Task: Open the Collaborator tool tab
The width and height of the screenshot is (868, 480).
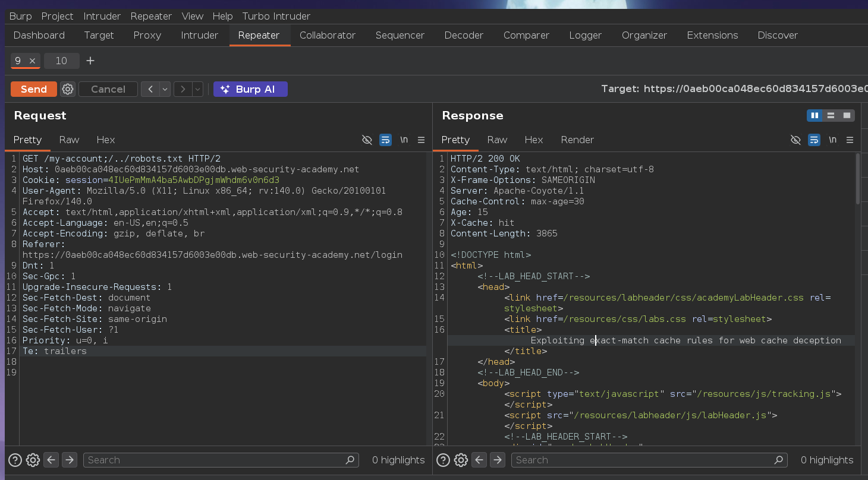Action: point(328,35)
